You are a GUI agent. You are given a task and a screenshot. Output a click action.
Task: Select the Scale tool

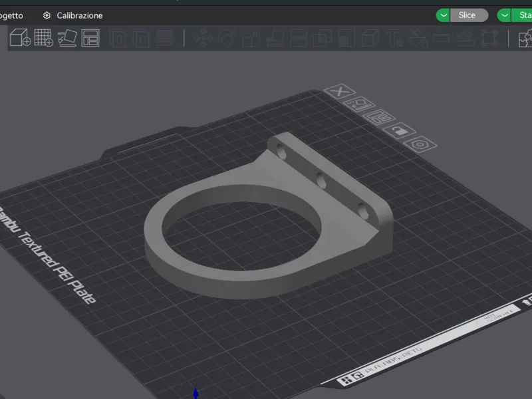251,38
